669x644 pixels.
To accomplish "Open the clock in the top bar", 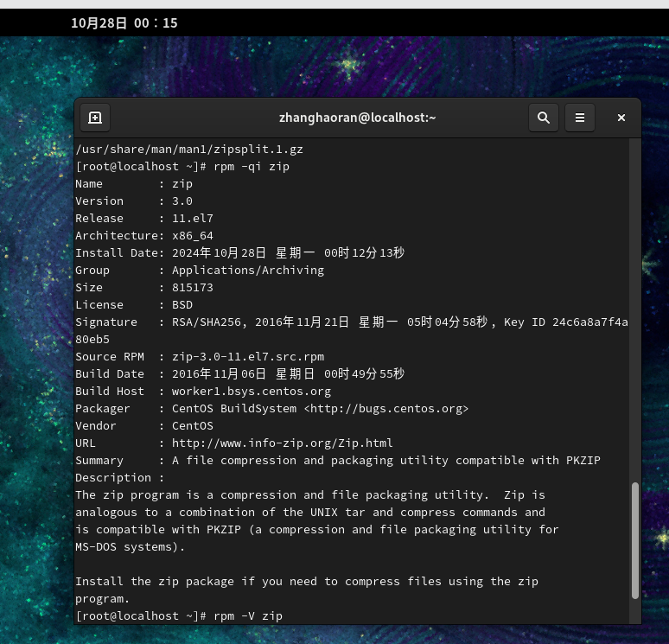I will [x=124, y=22].
